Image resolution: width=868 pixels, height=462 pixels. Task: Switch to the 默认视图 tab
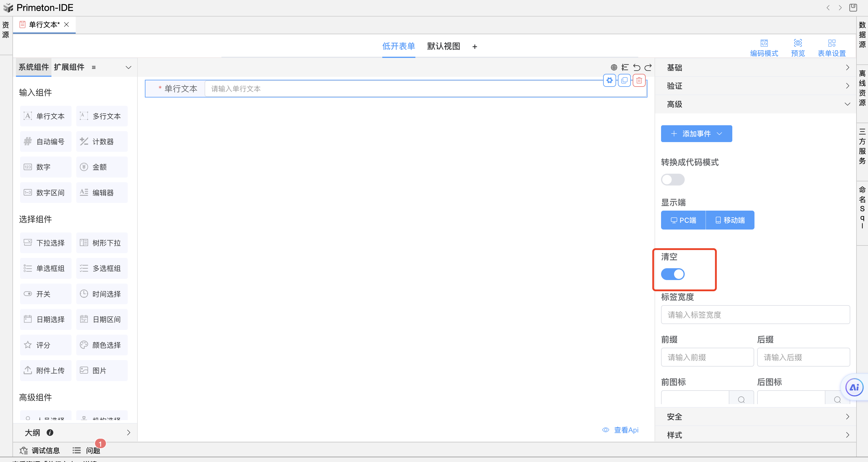pos(443,46)
